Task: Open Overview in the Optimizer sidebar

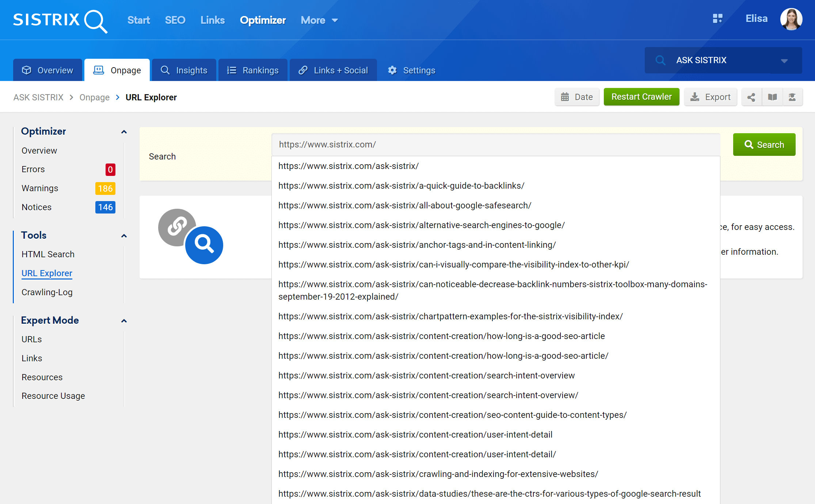Action: [39, 151]
